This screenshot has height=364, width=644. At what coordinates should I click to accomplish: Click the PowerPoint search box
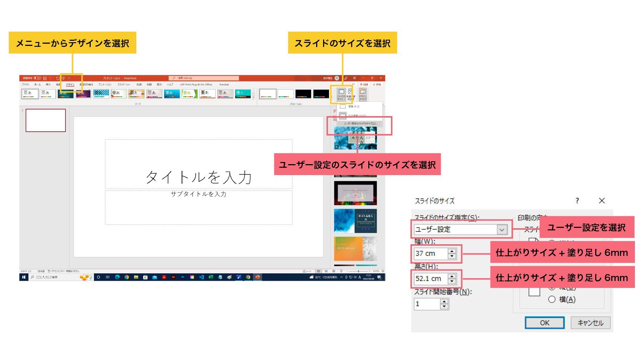pos(204,78)
